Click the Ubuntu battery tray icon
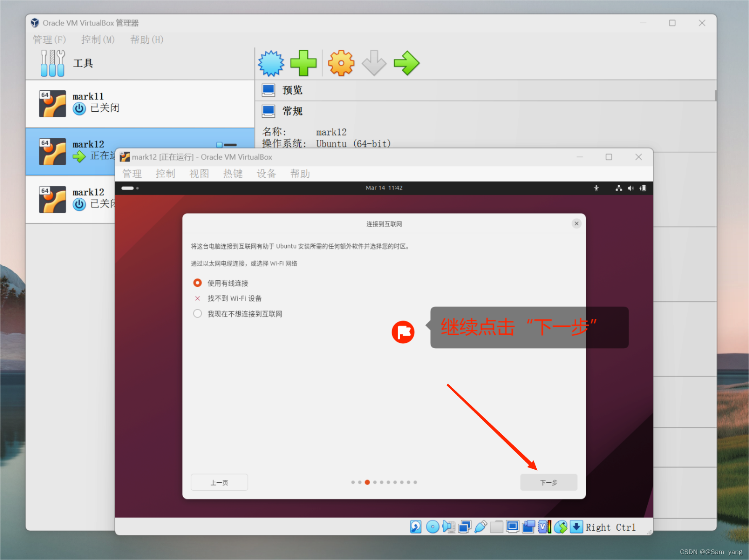The height and width of the screenshot is (560, 749). coord(643,188)
